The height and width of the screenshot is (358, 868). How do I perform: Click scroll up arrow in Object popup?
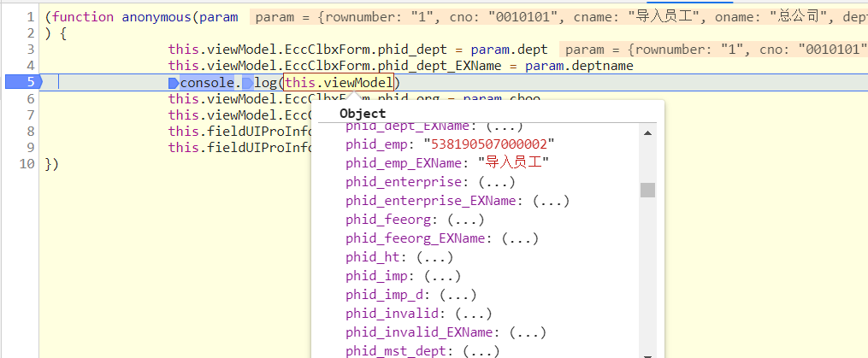[647, 132]
